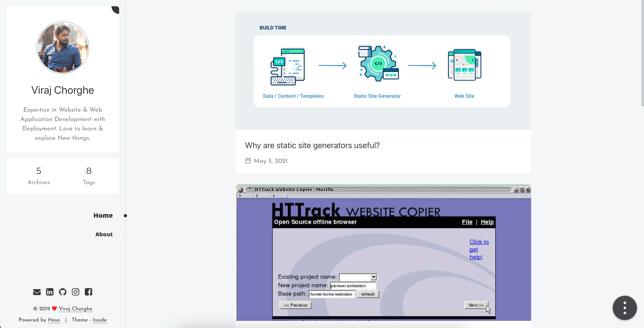The height and width of the screenshot is (328, 644).
Task: Select the About navigation item
Action: coord(104,234)
